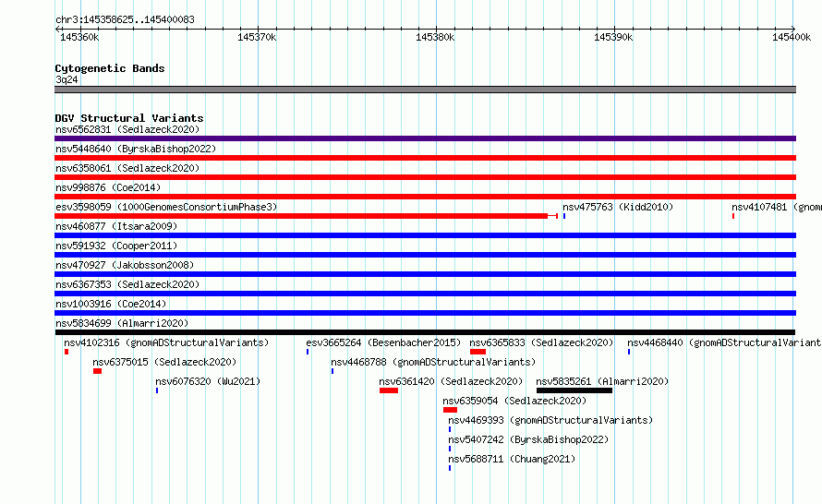Select nsv6365833 (Sedlazeck2020) label

click(x=541, y=342)
